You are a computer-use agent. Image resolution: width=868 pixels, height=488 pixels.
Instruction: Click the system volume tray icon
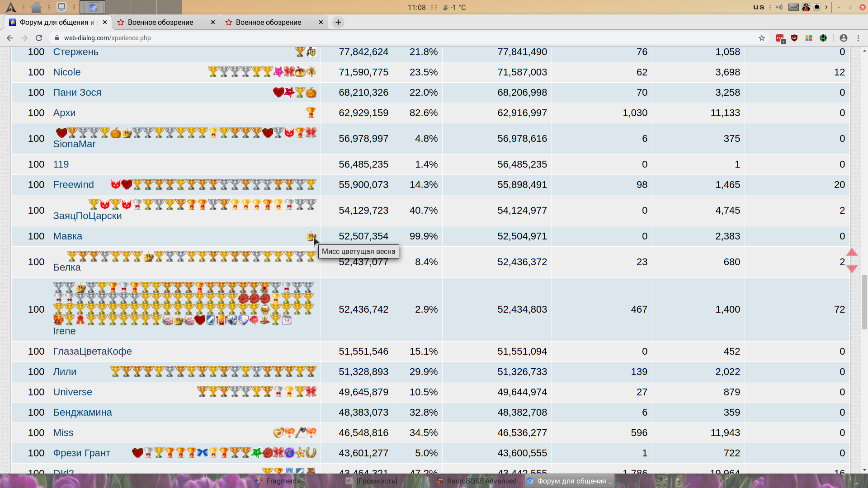pyautogui.click(x=779, y=7)
